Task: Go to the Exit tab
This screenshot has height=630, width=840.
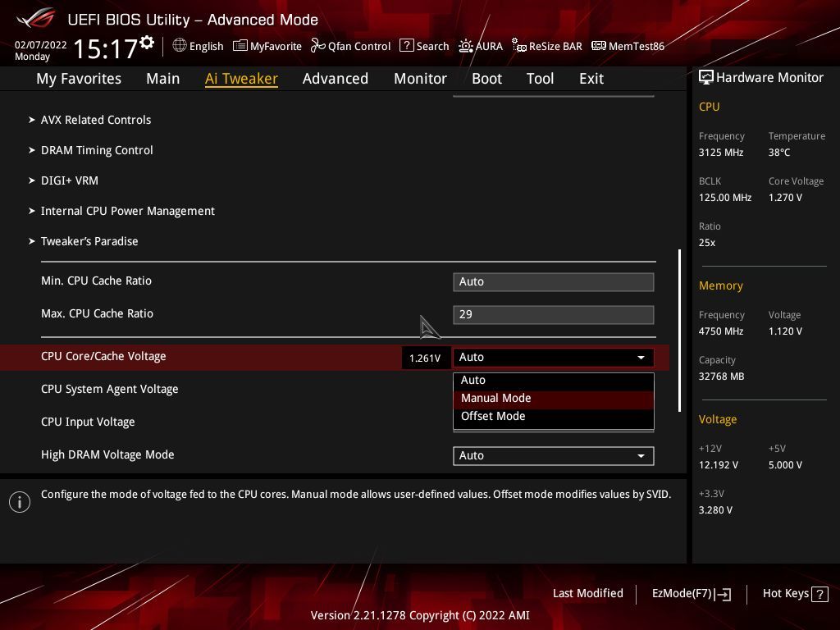Action: pos(591,79)
